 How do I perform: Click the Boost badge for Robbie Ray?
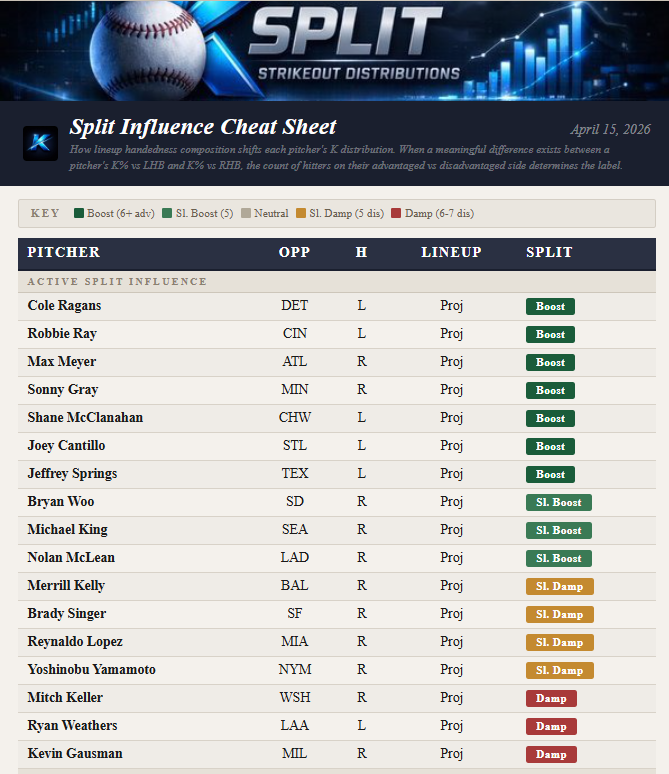[x=550, y=335]
